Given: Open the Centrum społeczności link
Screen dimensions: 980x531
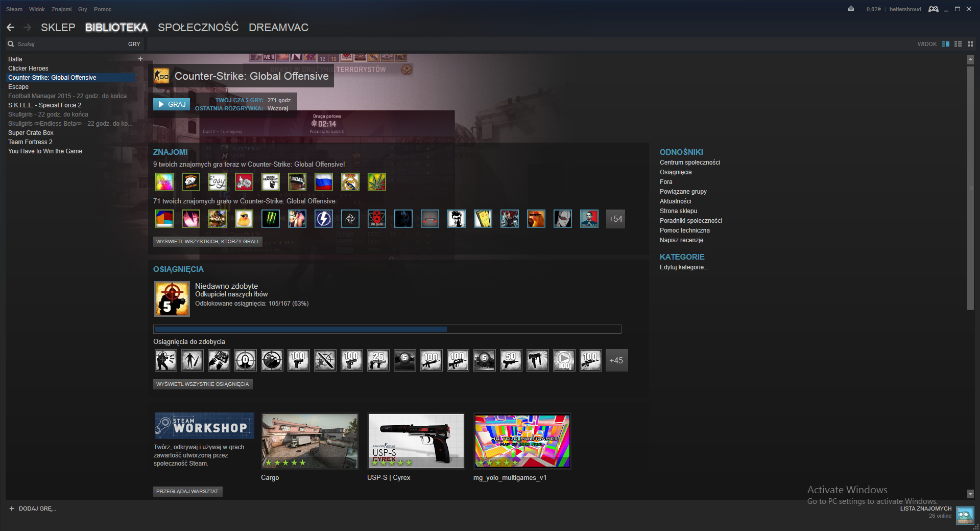Looking at the screenshot, I should (689, 163).
